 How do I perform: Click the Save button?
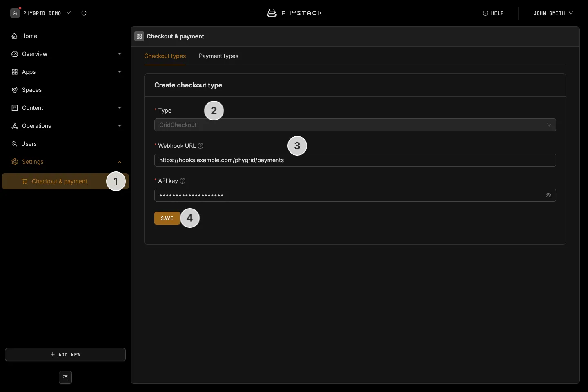click(x=167, y=218)
